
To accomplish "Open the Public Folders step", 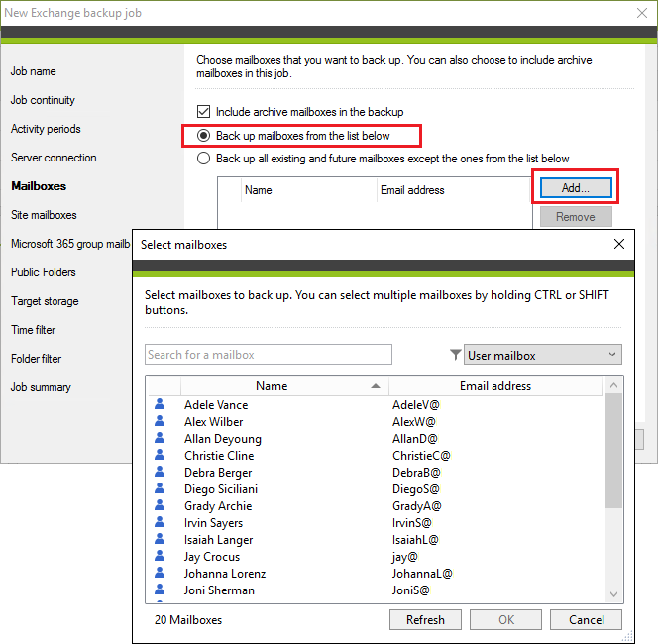I will click(44, 272).
